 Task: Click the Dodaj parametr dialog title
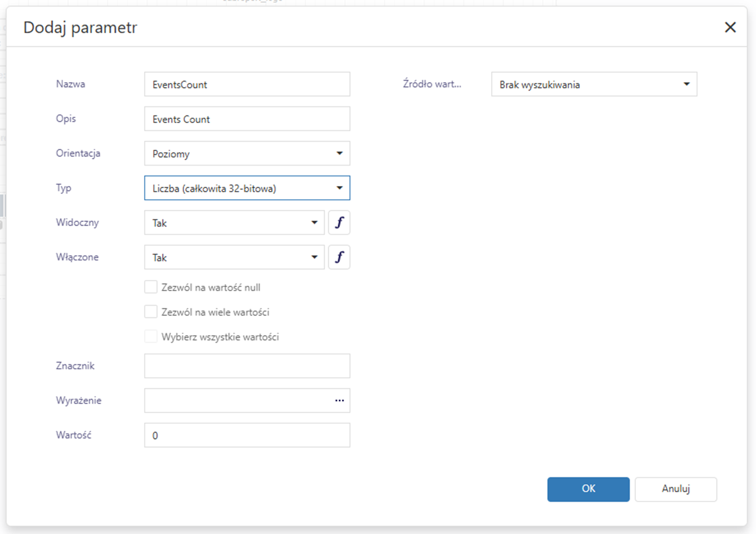point(80,27)
